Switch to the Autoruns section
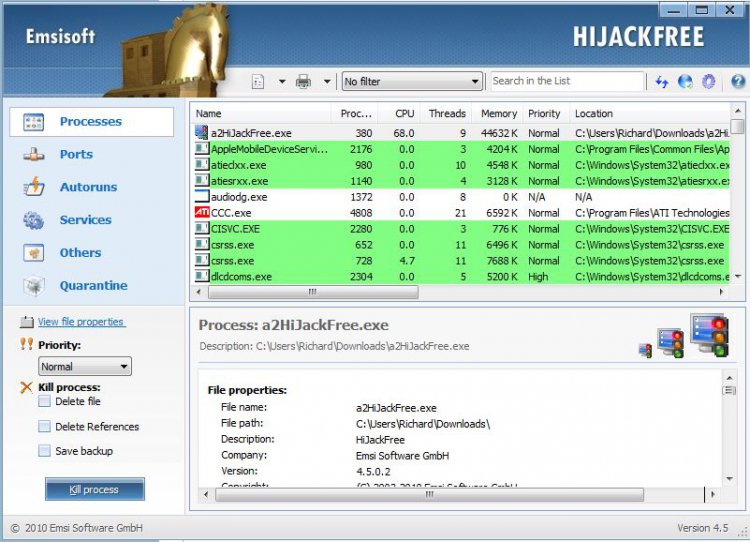 88,187
